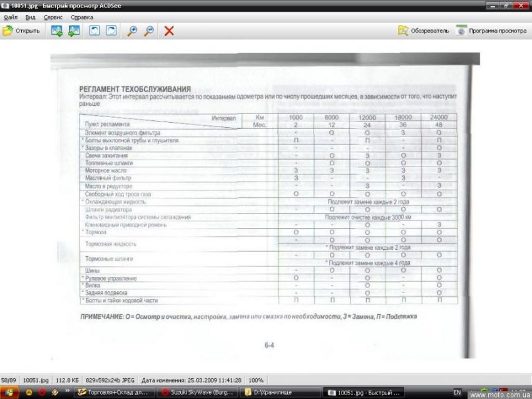Rotate image counterclockwise
This screenshot has height=399, width=532.
[95, 31]
